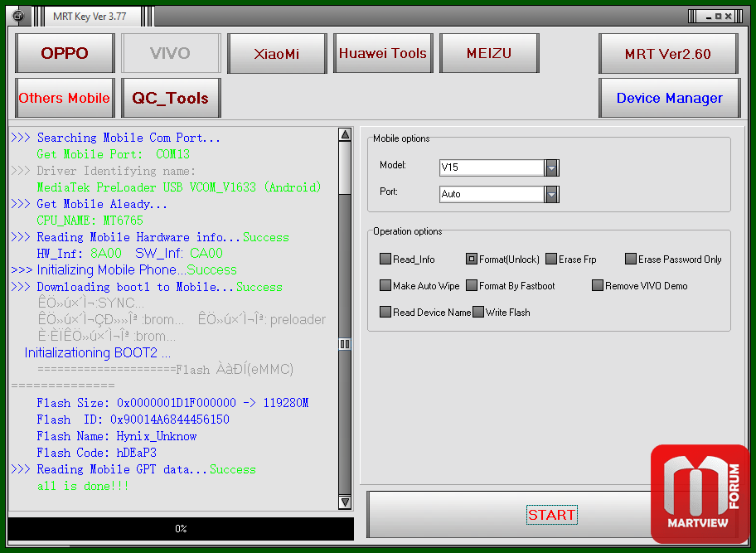Enable the Write Flash checkbox
The height and width of the screenshot is (553, 756).
[478, 312]
